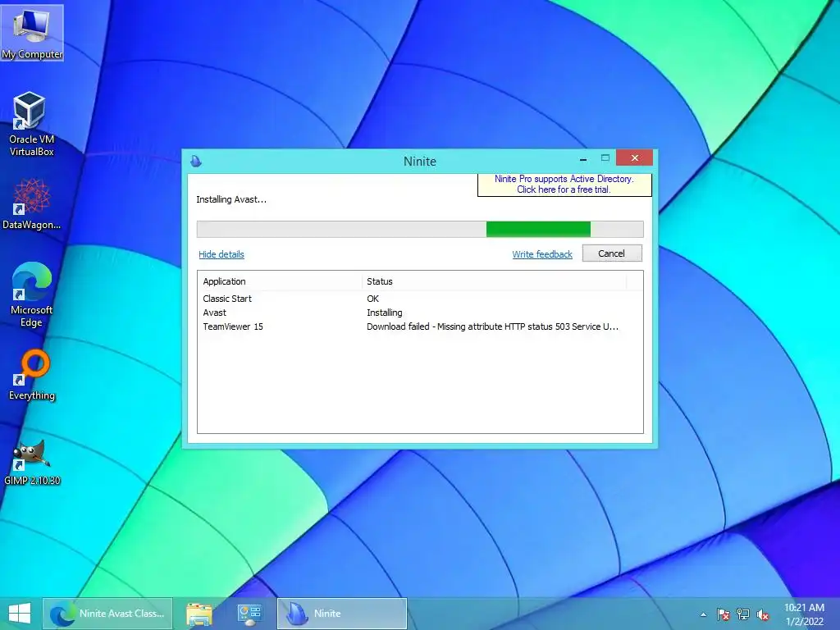Open the Windows Start button
Image resolution: width=840 pixels, height=630 pixels.
[x=20, y=614]
